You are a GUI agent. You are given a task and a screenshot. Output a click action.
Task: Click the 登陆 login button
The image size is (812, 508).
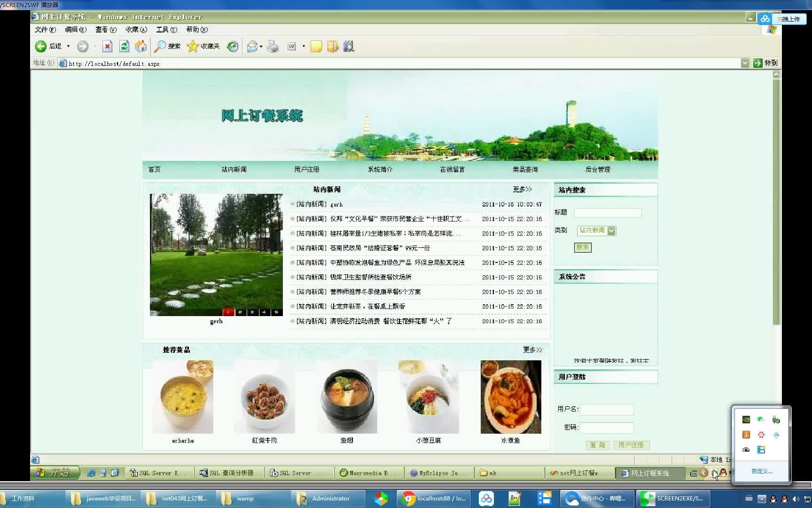[598, 445]
